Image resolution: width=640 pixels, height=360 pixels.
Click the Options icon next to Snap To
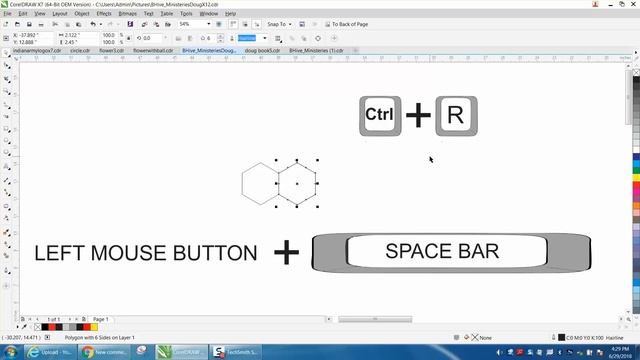(x=302, y=24)
